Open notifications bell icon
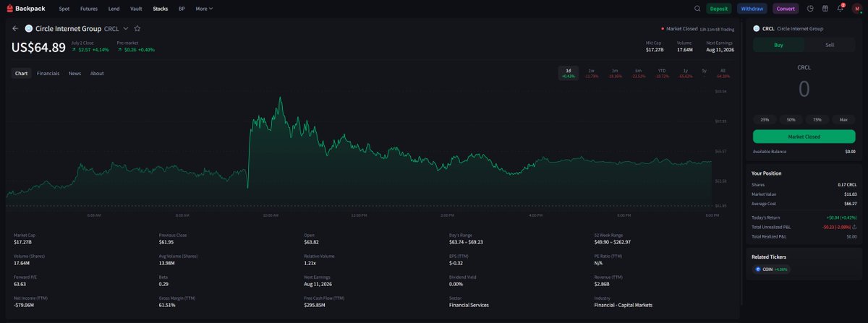The width and height of the screenshot is (868, 323). (x=841, y=9)
